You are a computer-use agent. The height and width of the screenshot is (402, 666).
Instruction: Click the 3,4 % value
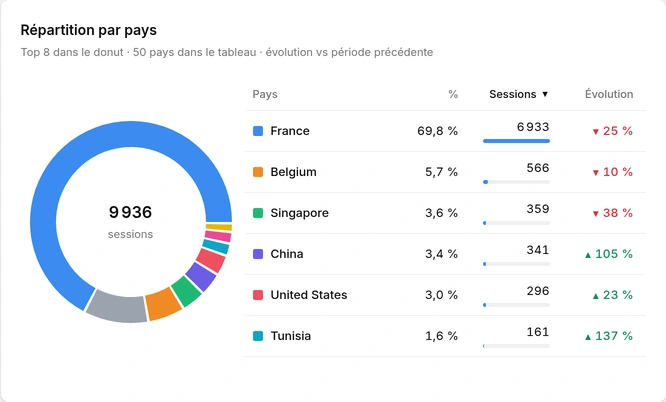click(442, 254)
